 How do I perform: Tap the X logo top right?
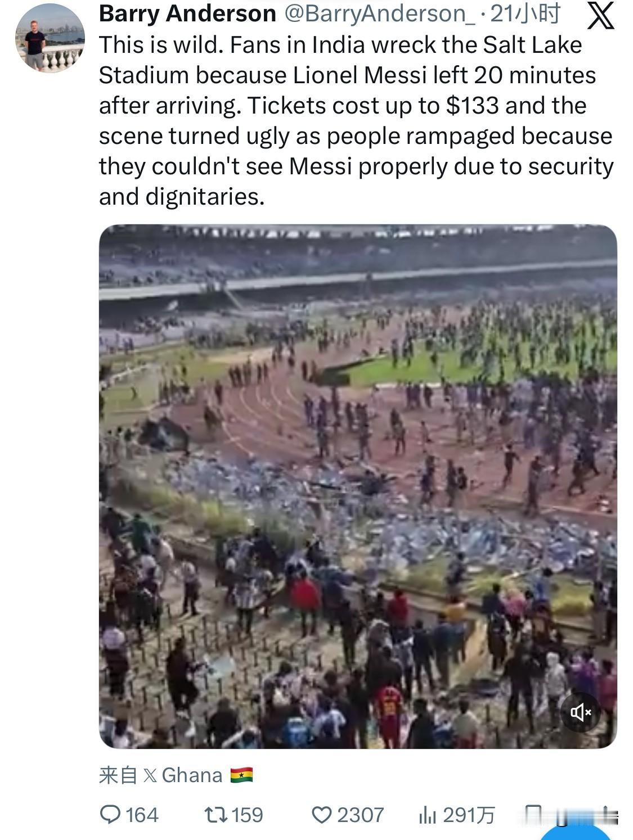600,15
